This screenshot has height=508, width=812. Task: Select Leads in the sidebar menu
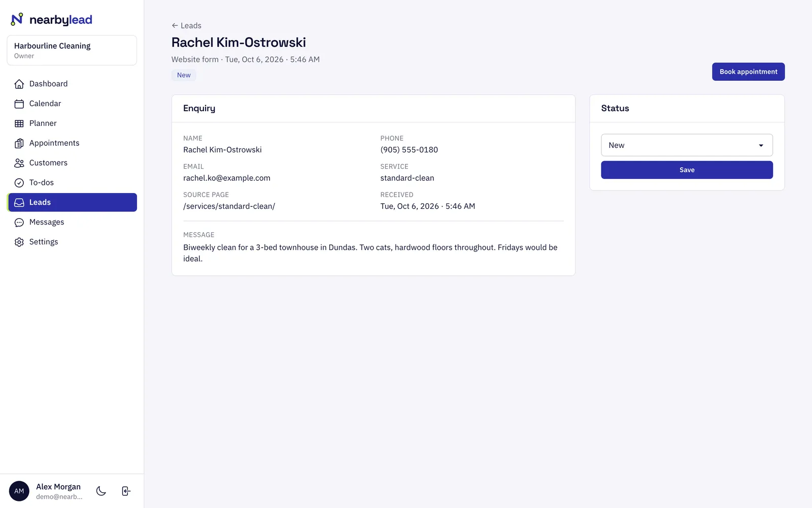tap(72, 202)
